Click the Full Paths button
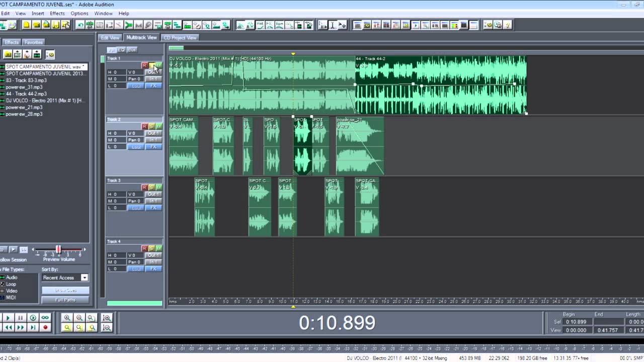 [65, 300]
